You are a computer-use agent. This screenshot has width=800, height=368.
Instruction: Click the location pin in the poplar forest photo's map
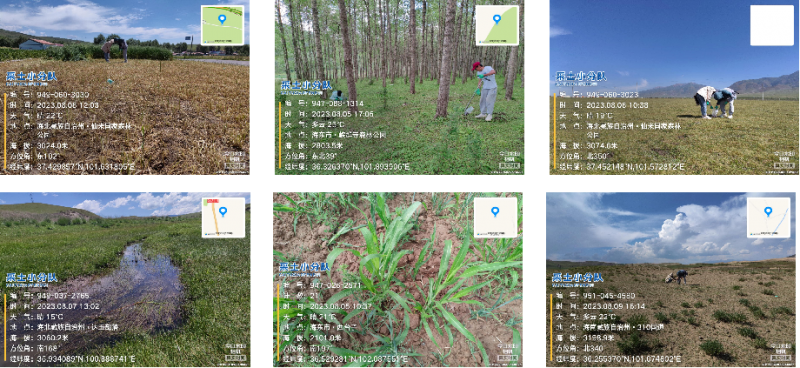coord(496,19)
